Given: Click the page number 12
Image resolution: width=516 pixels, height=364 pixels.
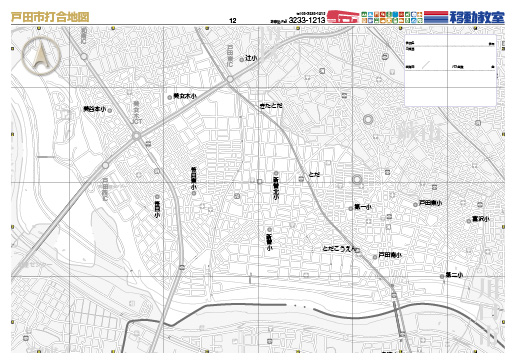Looking at the screenshot, I should pos(233,21).
